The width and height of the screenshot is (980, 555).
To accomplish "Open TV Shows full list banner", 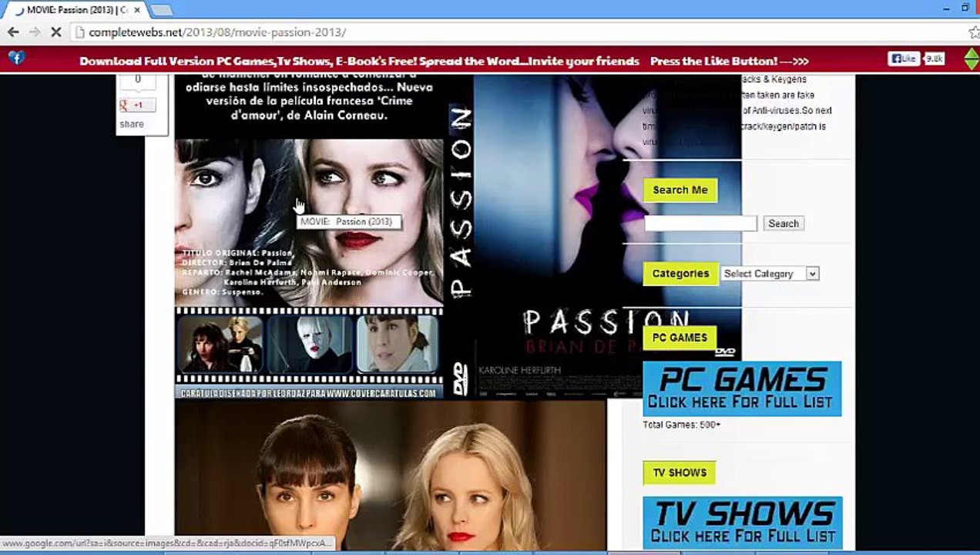I will pos(743,523).
